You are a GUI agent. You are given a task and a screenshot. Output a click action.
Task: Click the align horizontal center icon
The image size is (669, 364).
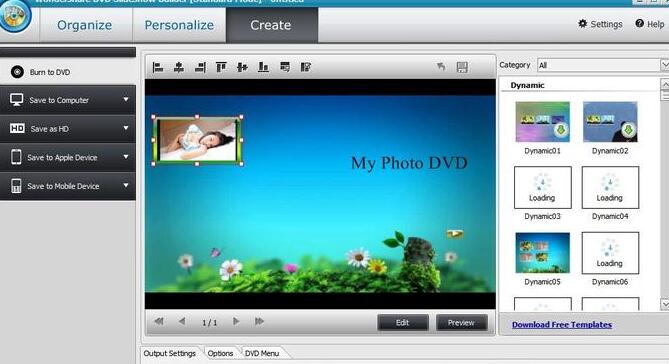pyautogui.click(x=179, y=67)
